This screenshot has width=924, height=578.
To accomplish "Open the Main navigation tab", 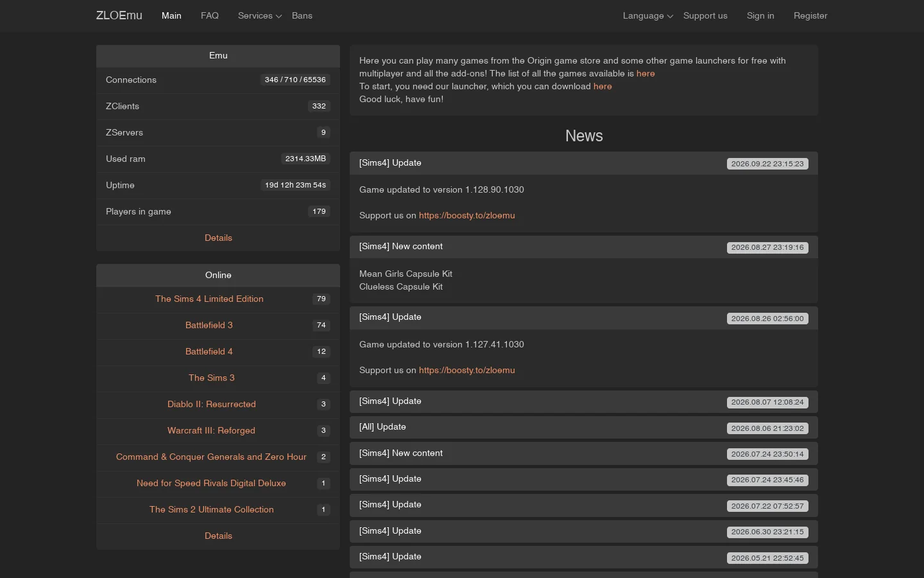I will coord(171,15).
